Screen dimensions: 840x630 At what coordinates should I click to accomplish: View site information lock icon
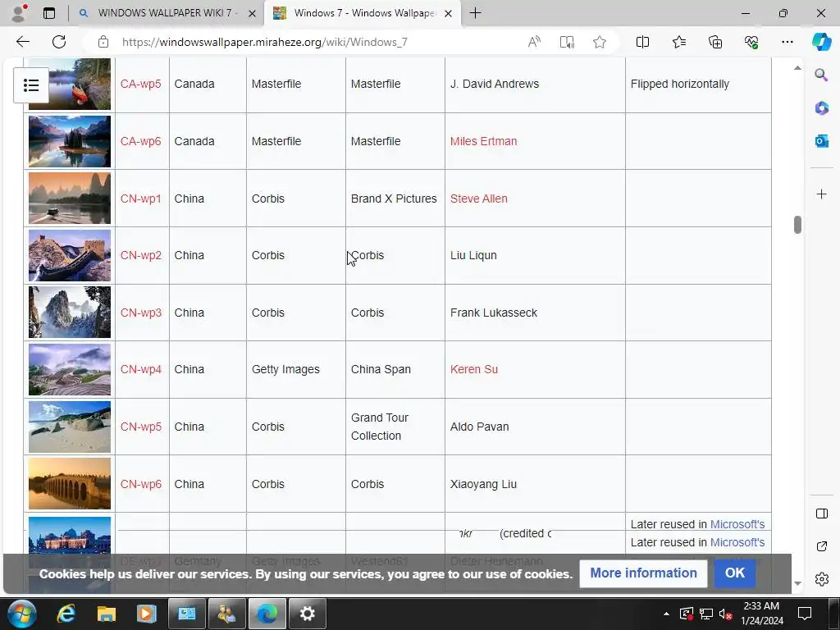click(103, 42)
